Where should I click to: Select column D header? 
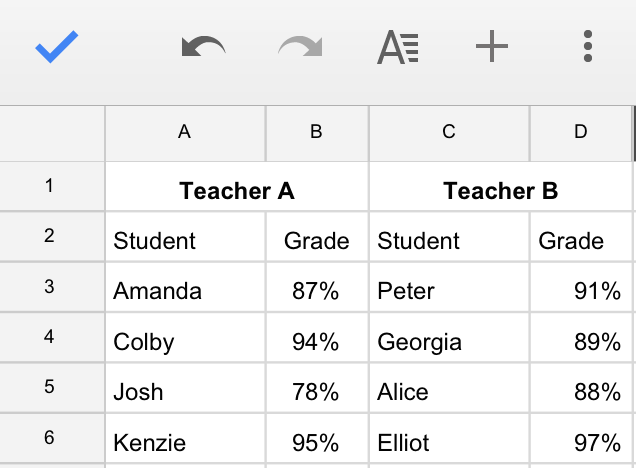(581, 133)
